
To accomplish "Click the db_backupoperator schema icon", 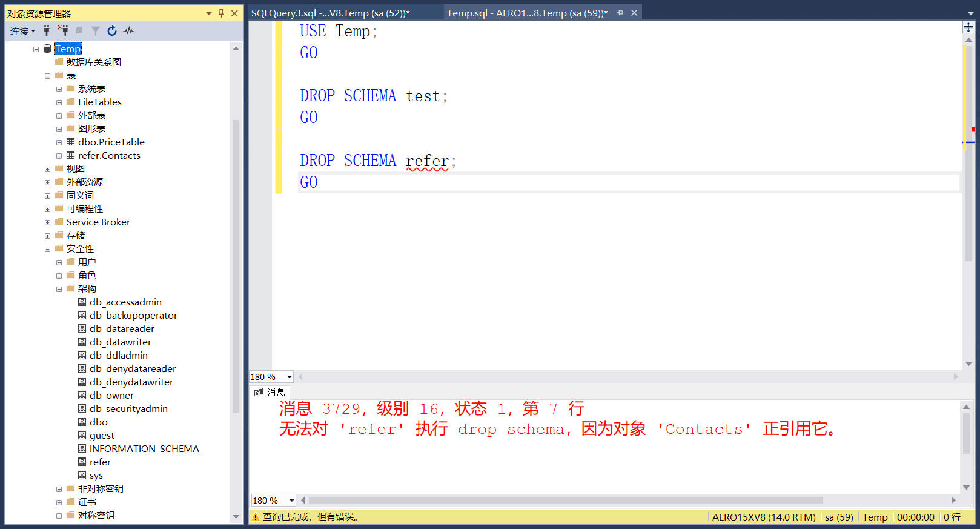I will (82, 315).
